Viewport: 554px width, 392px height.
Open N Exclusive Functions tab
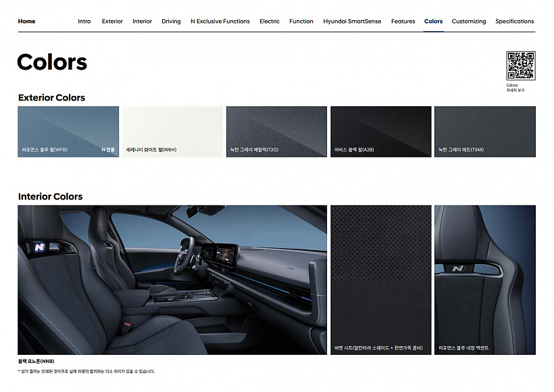click(220, 21)
